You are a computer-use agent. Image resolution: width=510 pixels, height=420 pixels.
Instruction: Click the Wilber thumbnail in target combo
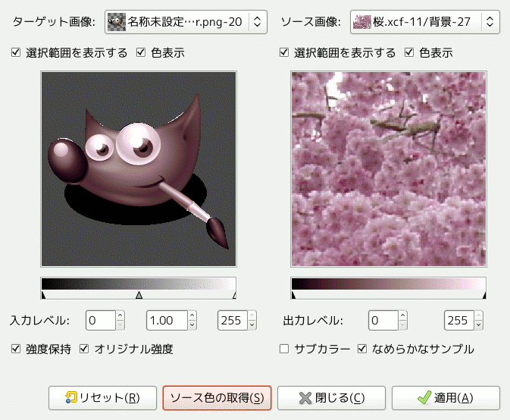(x=117, y=22)
